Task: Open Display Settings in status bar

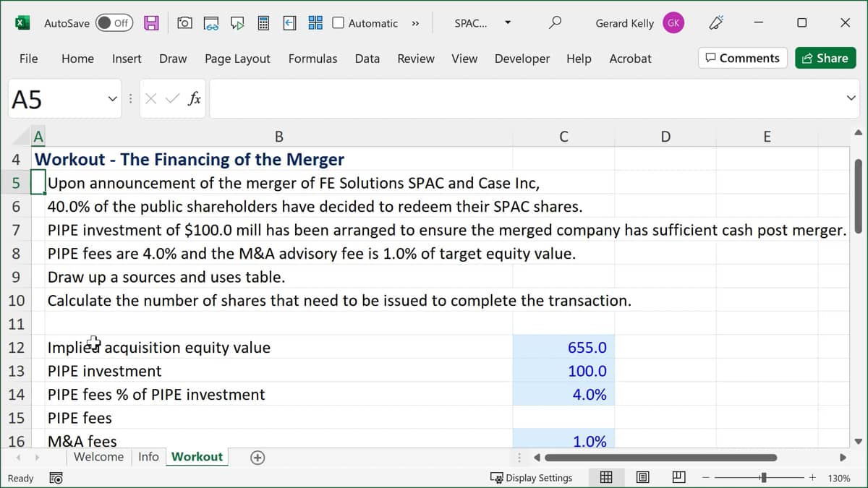Action: [x=532, y=478]
